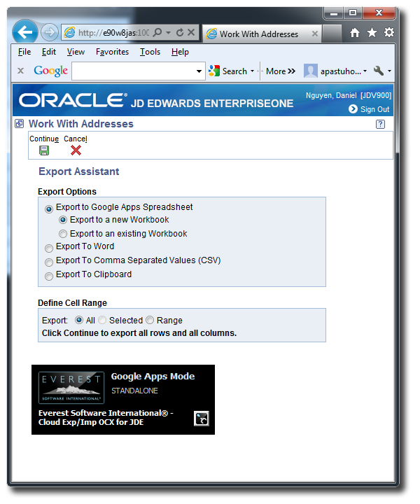Image resolution: width=420 pixels, height=504 pixels.
Task: Refresh the page with reload icon
Action: [180, 32]
